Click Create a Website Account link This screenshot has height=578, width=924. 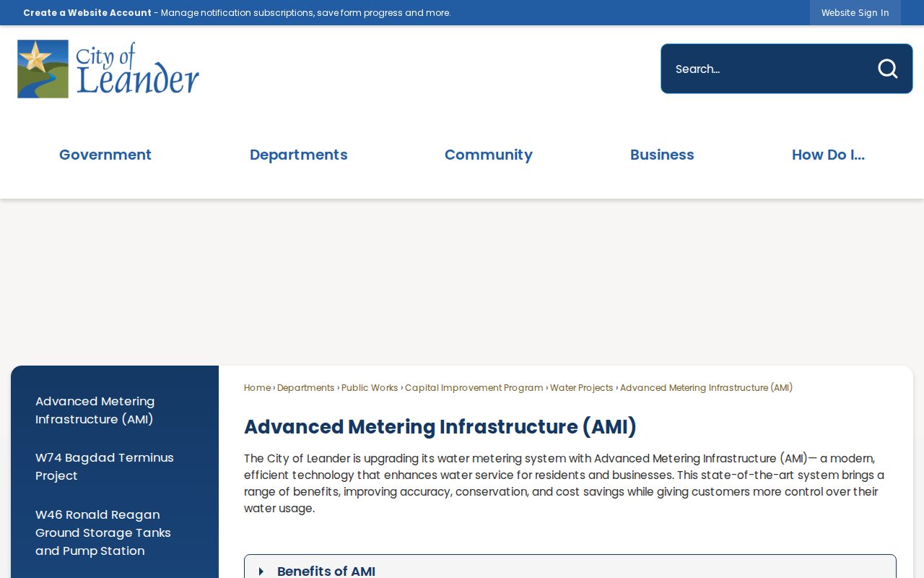pos(87,13)
